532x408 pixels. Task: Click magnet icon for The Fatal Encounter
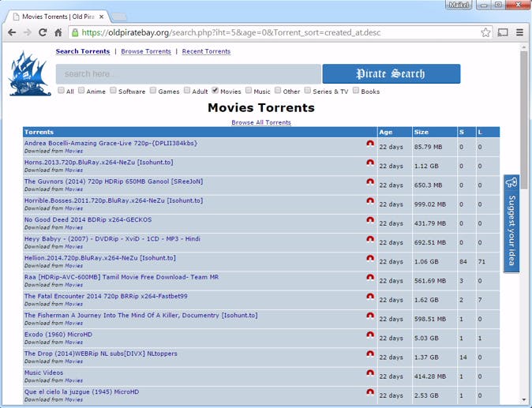[370, 296]
